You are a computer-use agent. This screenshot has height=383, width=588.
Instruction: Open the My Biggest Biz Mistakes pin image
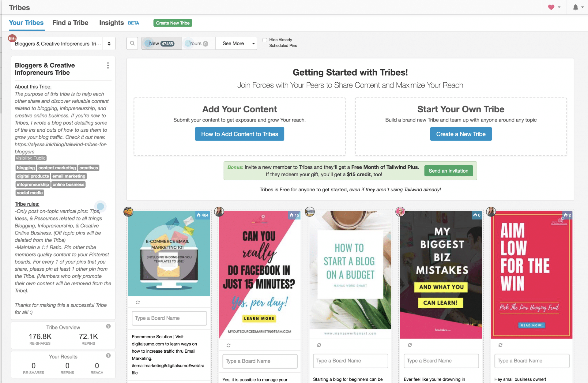[441, 275]
